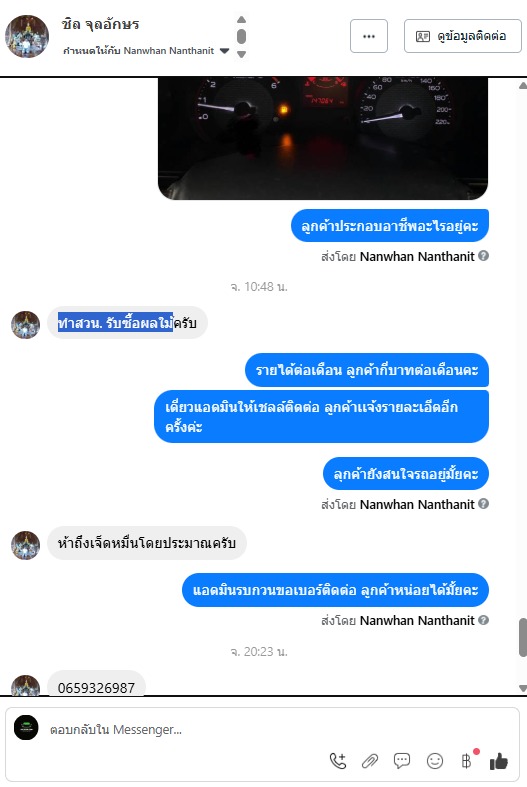Click scrollbar down arrow in conversation
Image resolution: width=527 pixels, height=787 pixels.
click(522, 689)
